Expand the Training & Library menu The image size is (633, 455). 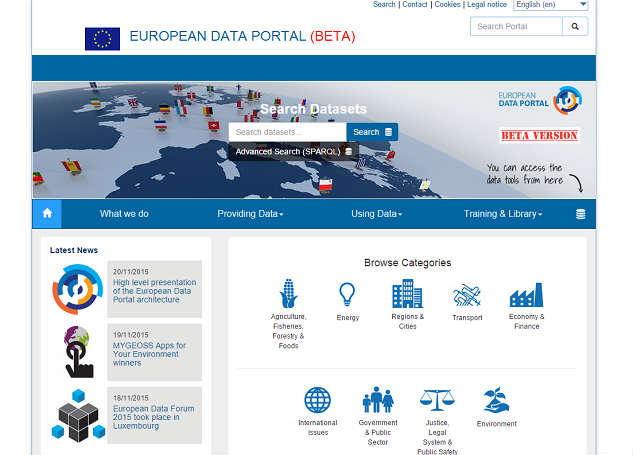tap(503, 214)
